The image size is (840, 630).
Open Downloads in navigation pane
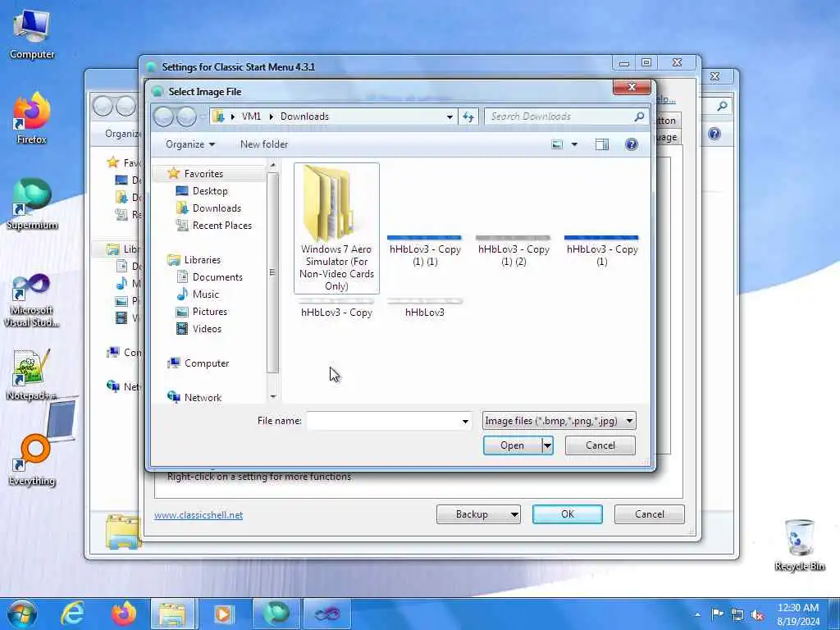217,208
